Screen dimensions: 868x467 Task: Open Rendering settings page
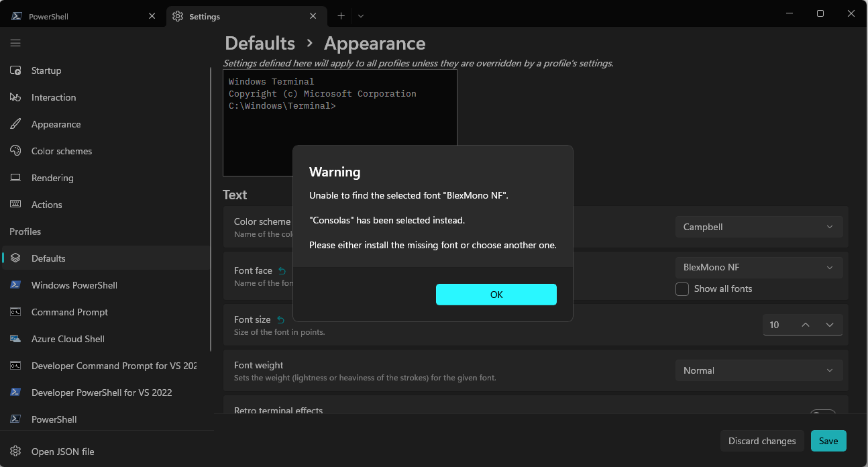click(105, 178)
